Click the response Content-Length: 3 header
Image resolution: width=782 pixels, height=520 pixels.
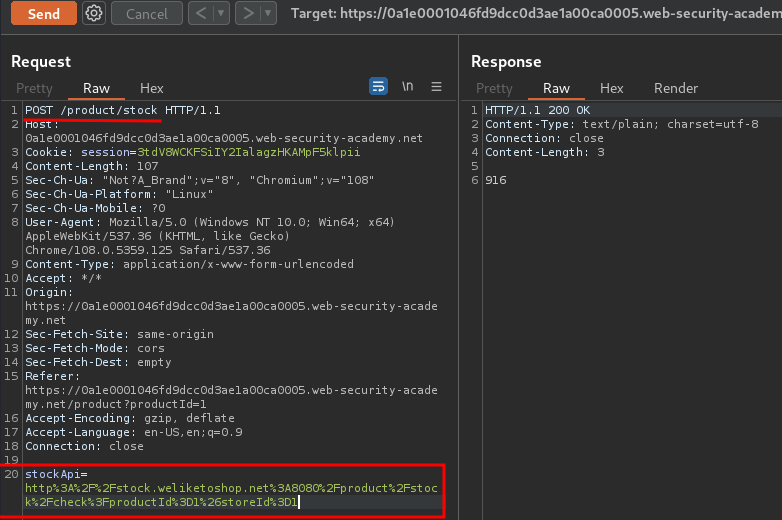(545, 152)
